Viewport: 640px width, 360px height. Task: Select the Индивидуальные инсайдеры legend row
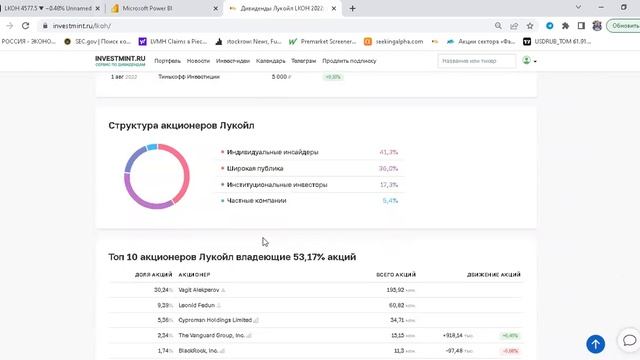(x=310, y=152)
